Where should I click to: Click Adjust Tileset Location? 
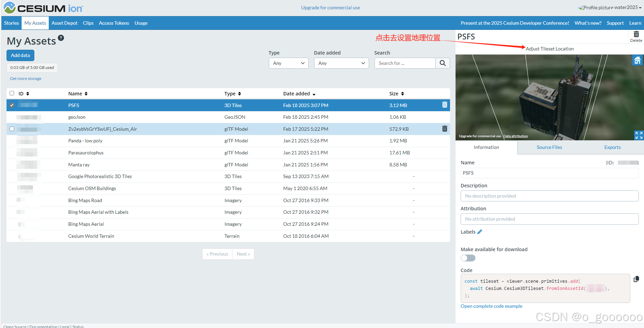pos(550,49)
